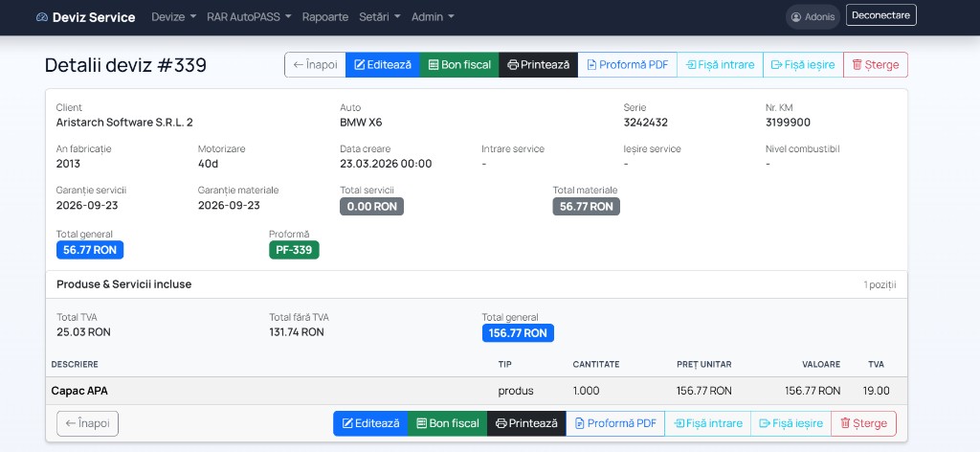Click the VALOARE column header
980x452 pixels.
tap(821, 365)
